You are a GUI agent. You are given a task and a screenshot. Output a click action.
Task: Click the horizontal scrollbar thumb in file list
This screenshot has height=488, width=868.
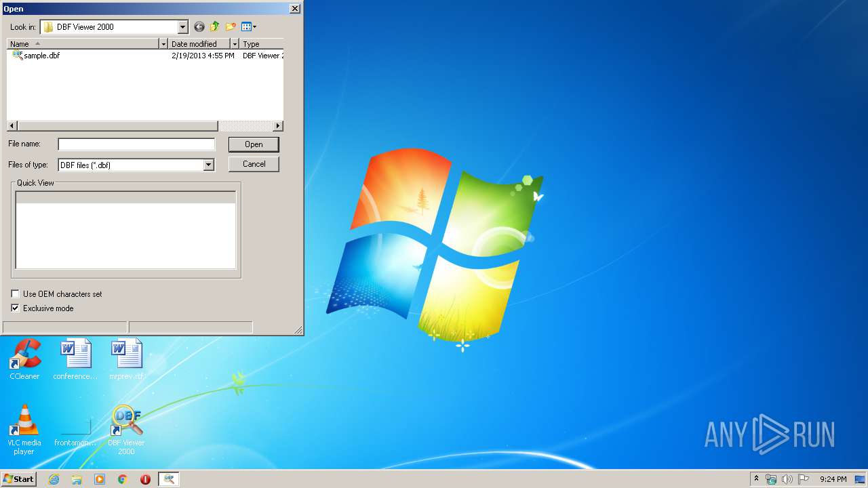118,126
